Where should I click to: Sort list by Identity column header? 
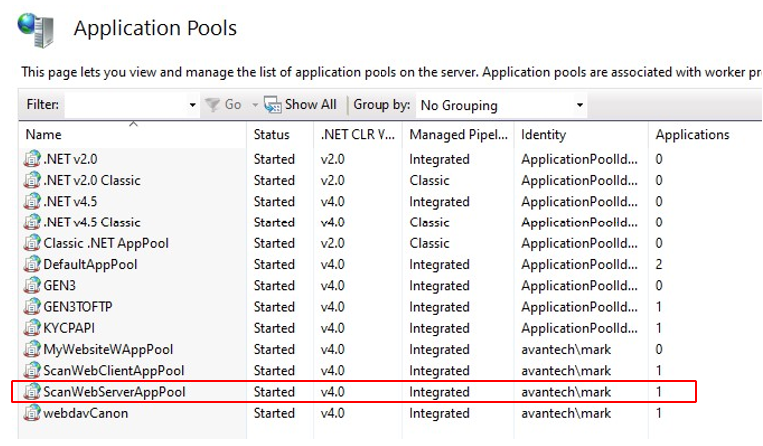click(543, 135)
